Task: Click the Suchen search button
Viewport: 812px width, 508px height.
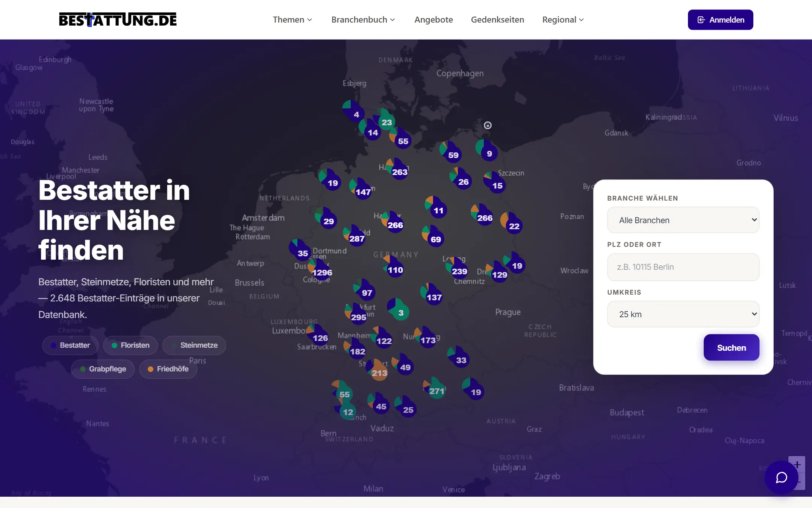Action: click(x=731, y=348)
